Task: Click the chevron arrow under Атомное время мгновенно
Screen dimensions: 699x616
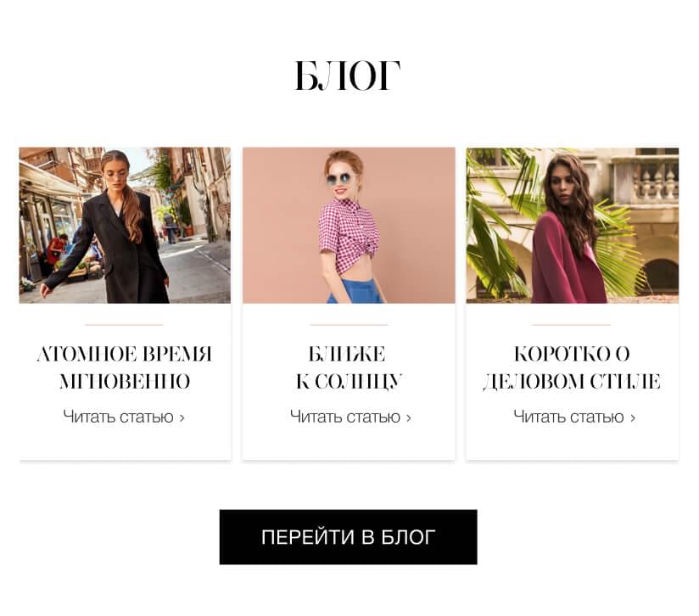Action: coord(182,418)
